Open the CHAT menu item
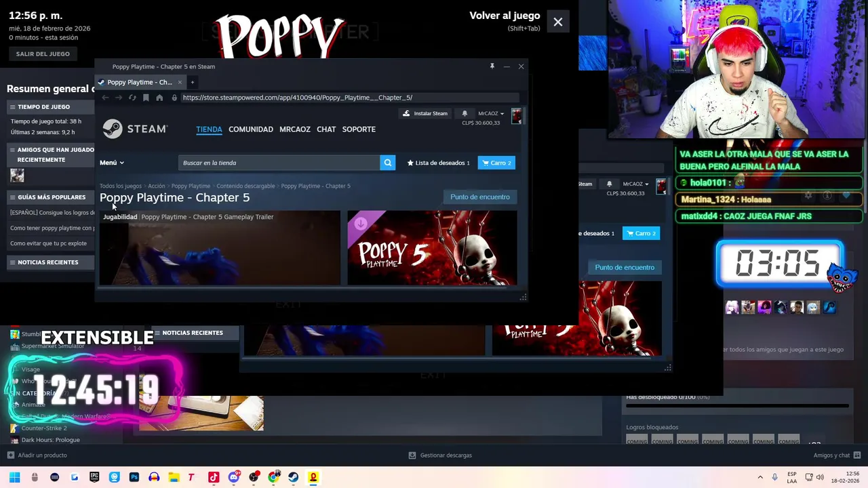Viewport: 868px width, 488px height. click(326, 129)
